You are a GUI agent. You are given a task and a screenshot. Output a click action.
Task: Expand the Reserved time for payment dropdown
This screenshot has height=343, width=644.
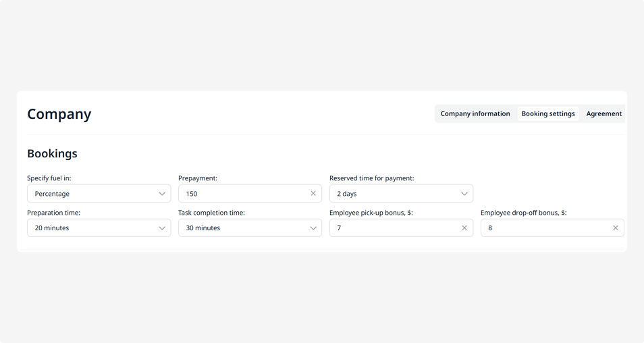[x=401, y=194]
